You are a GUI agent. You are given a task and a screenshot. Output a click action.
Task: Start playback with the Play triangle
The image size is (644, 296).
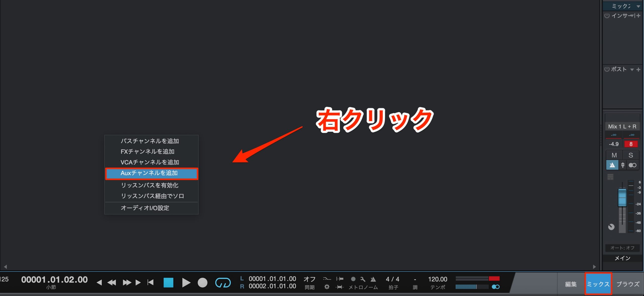tap(186, 283)
